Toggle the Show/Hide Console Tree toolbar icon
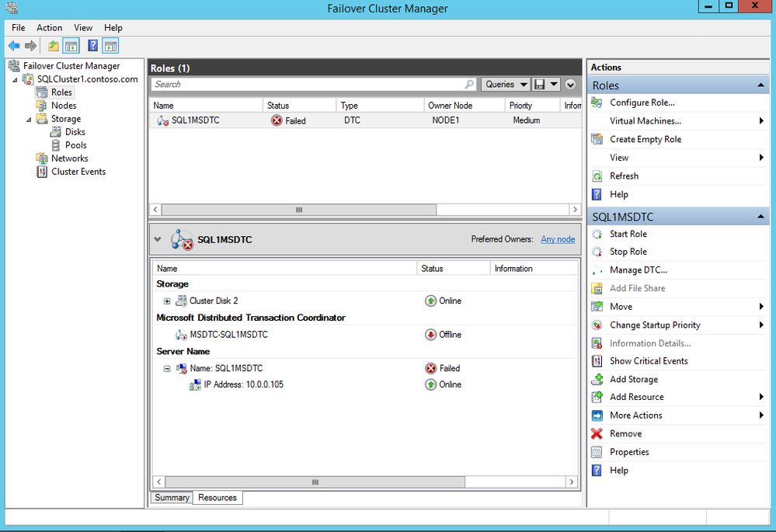This screenshot has width=776, height=532. click(x=71, y=46)
